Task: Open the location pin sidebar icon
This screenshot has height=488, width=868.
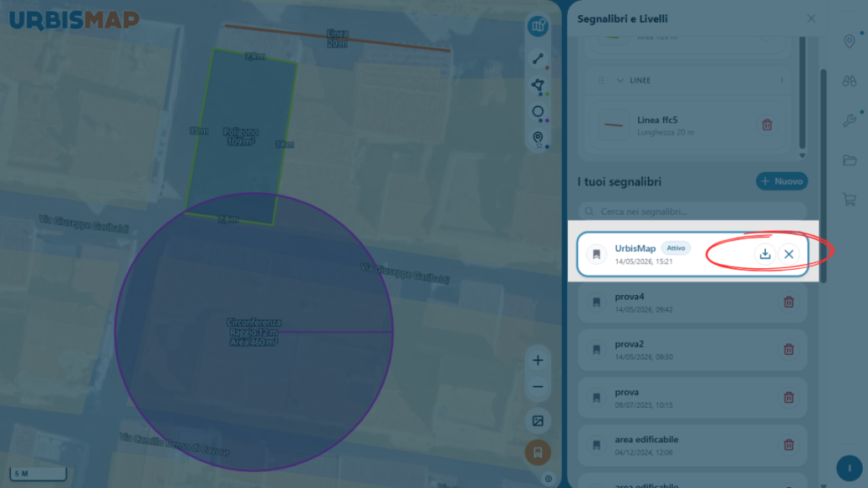Action: [849, 41]
